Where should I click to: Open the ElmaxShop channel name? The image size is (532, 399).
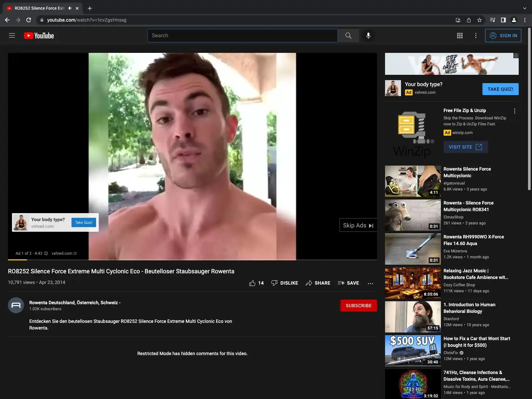(x=453, y=217)
